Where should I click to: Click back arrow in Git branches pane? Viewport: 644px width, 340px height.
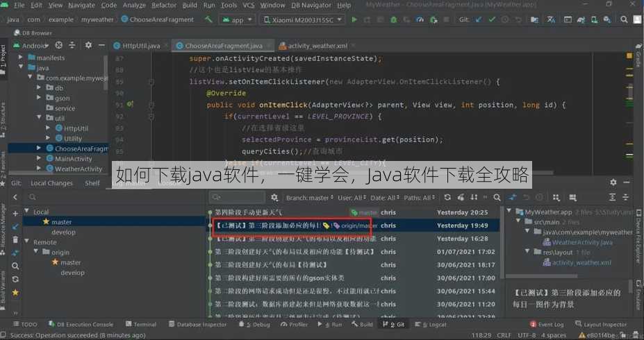(15, 197)
